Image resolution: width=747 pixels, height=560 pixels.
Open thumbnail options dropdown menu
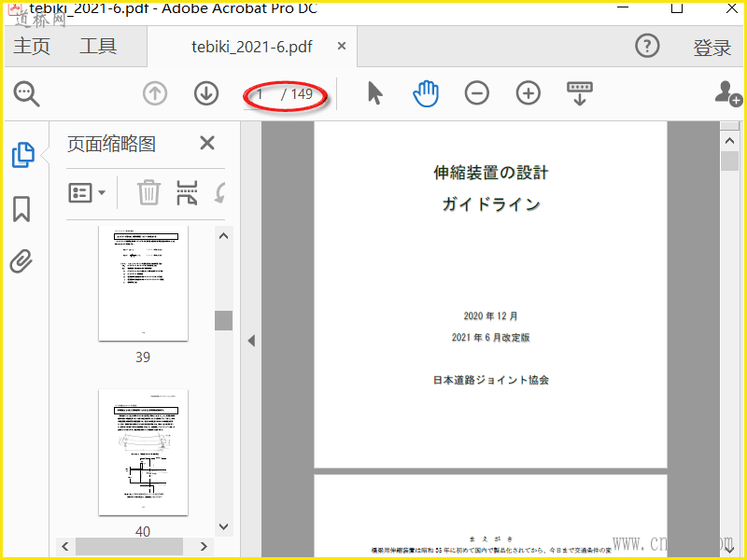pos(87,193)
